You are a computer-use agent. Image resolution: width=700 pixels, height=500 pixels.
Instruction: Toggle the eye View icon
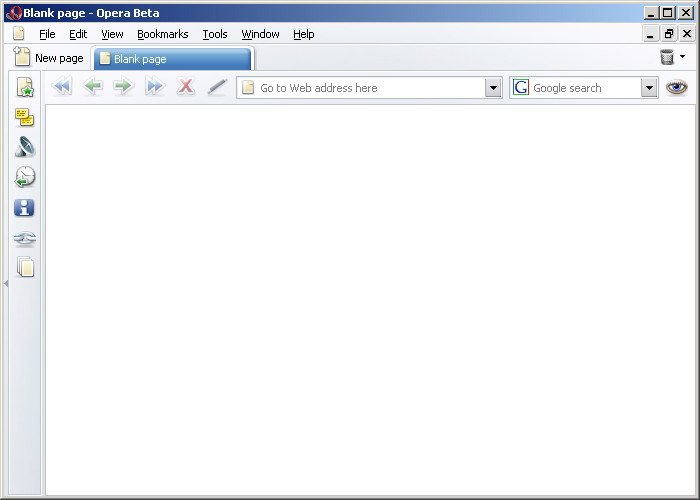coord(677,87)
